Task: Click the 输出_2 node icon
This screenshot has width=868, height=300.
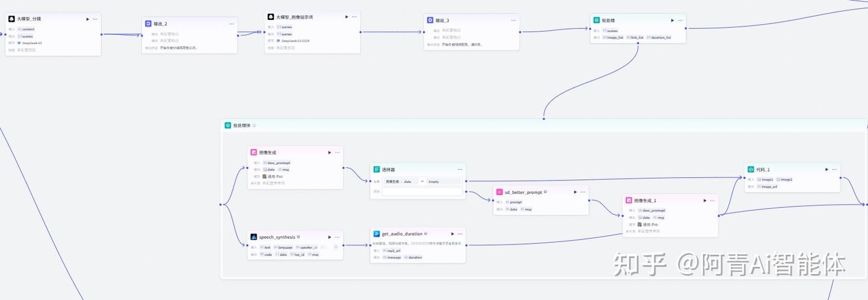Action: [x=148, y=24]
